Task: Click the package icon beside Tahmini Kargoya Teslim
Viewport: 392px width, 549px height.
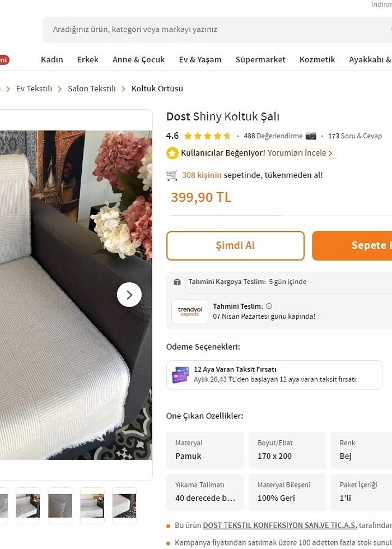Action: (x=178, y=282)
